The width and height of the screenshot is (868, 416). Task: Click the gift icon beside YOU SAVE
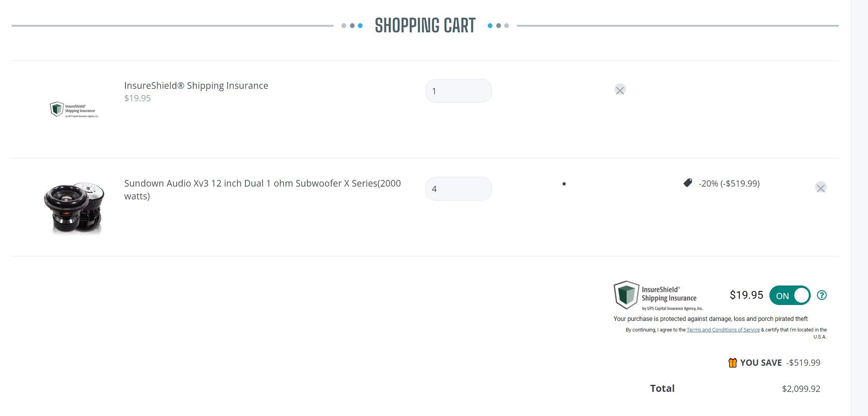pos(732,363)
